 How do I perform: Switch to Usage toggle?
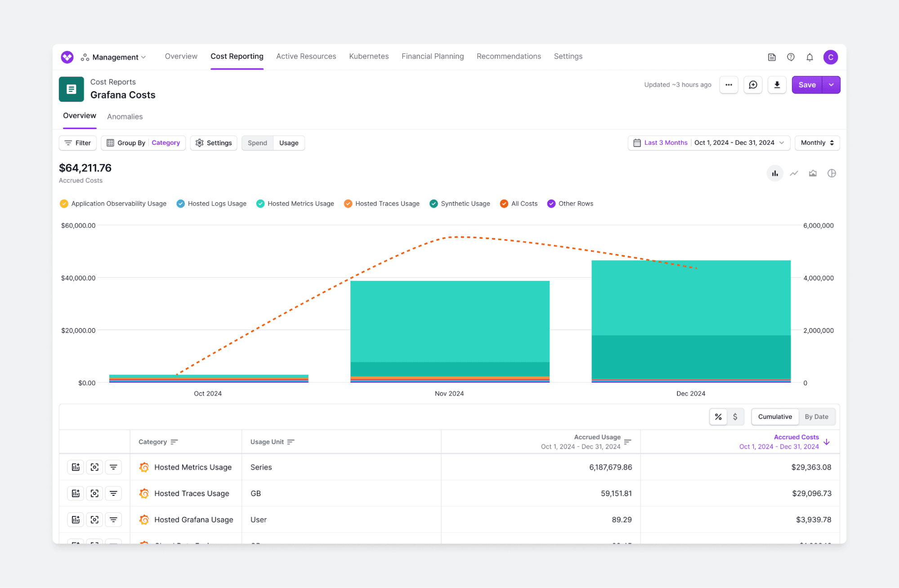[x=289, y=143]
